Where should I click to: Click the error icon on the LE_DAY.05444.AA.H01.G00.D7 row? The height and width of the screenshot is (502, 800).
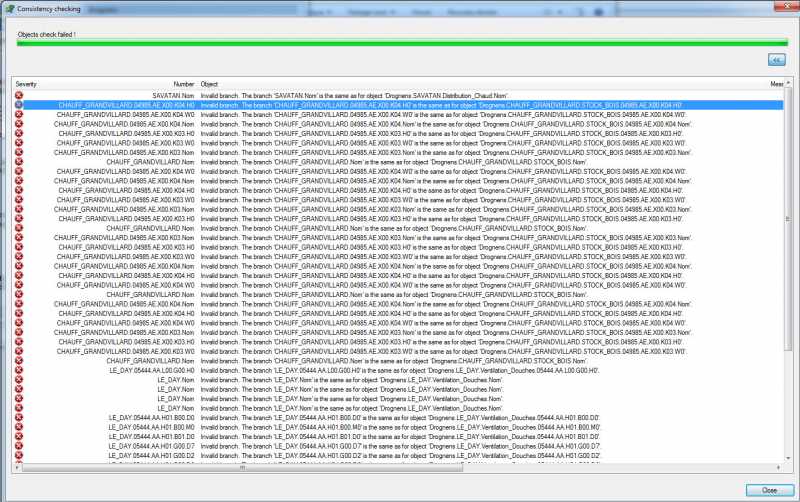pyautogui.click(x=19, y=446)
